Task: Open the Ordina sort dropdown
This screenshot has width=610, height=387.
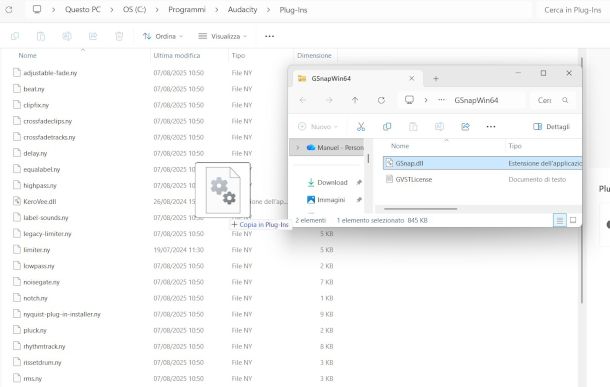Action: 163,36
